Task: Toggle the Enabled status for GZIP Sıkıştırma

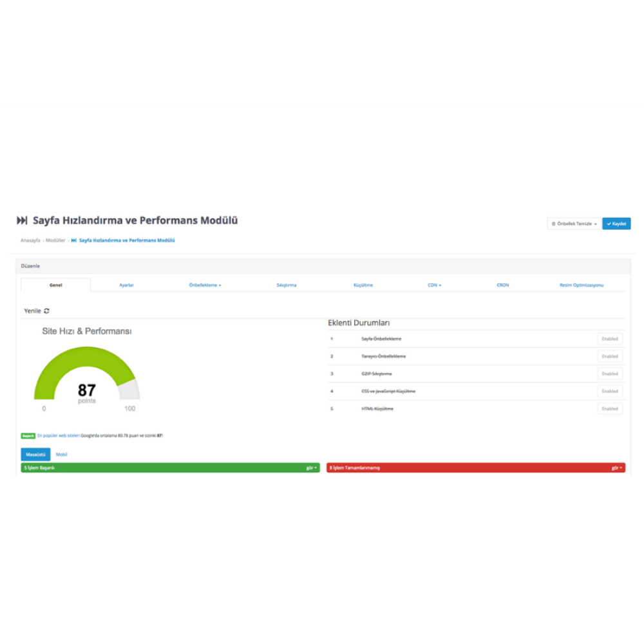Action: click(x=609, y=374)
